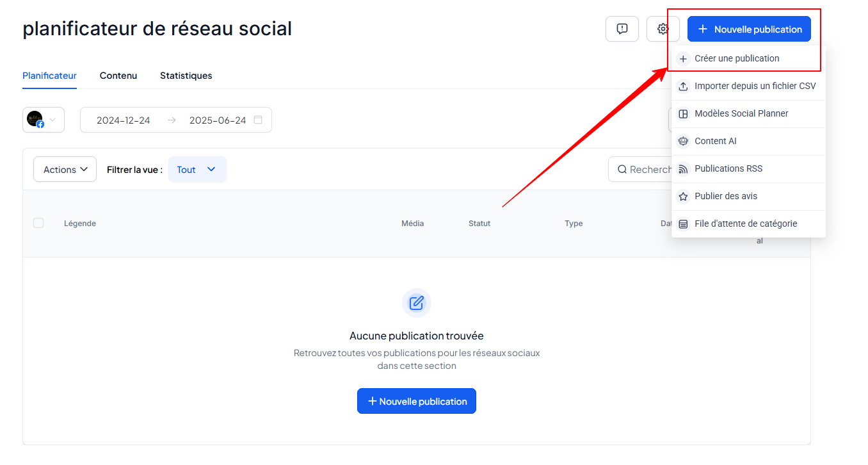This screenshot has width=868, height=465.
Task: Click the File d'attente de catégorie icon
Action: [x=683, y=224]
